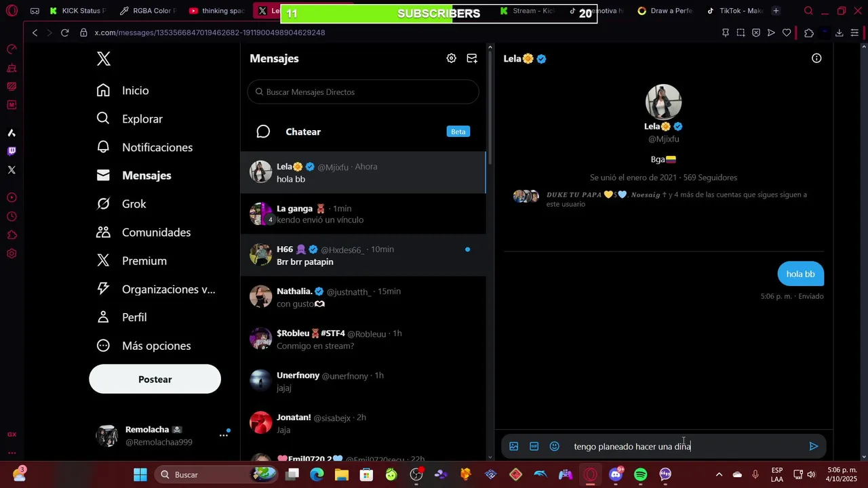Compose a new message envelope icon
The height and width of the screenshot is (488, 868).
(472, 58)
